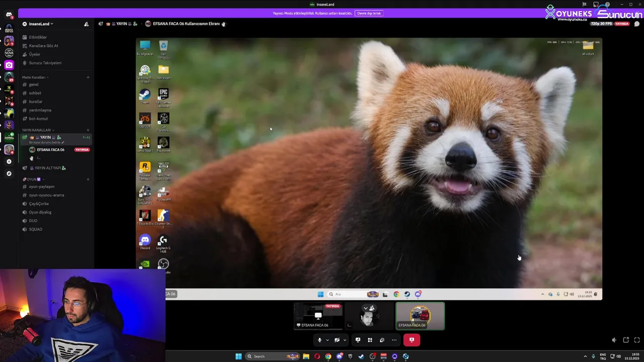
Task: Open 'Kanallara Göz At' link
Action: (43, 46)
